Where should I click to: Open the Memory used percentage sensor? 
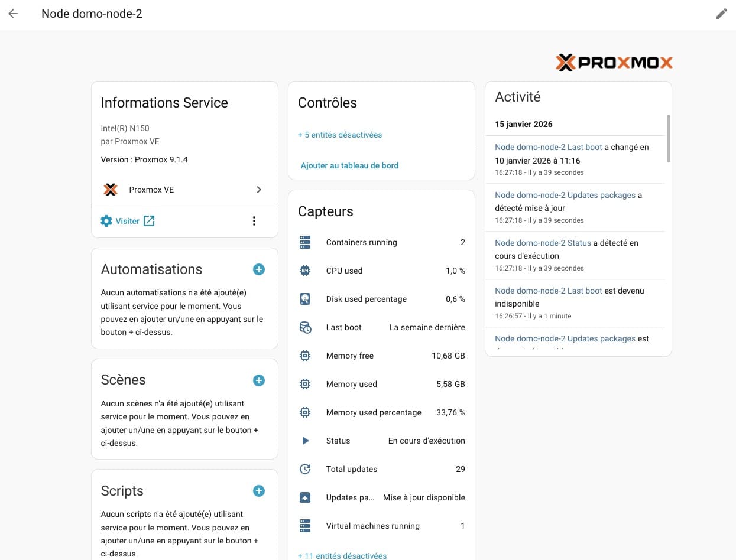pyautogui.click(x=381, y=412)
